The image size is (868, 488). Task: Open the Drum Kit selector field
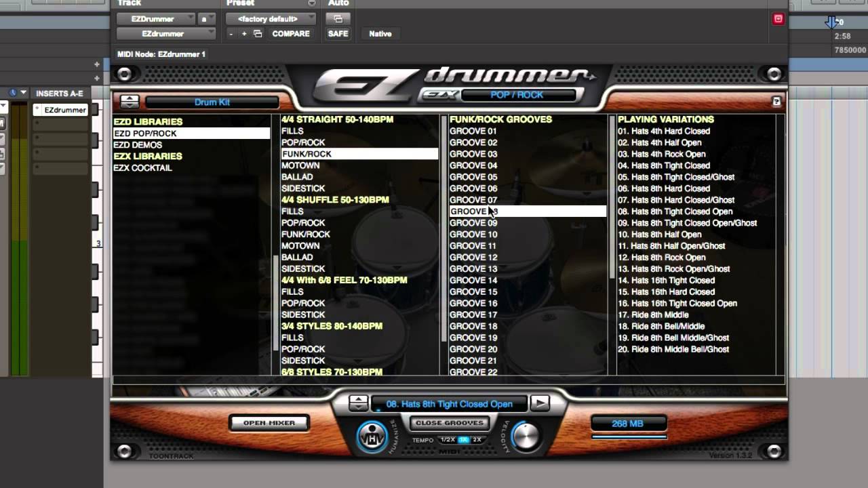[212, 102]
